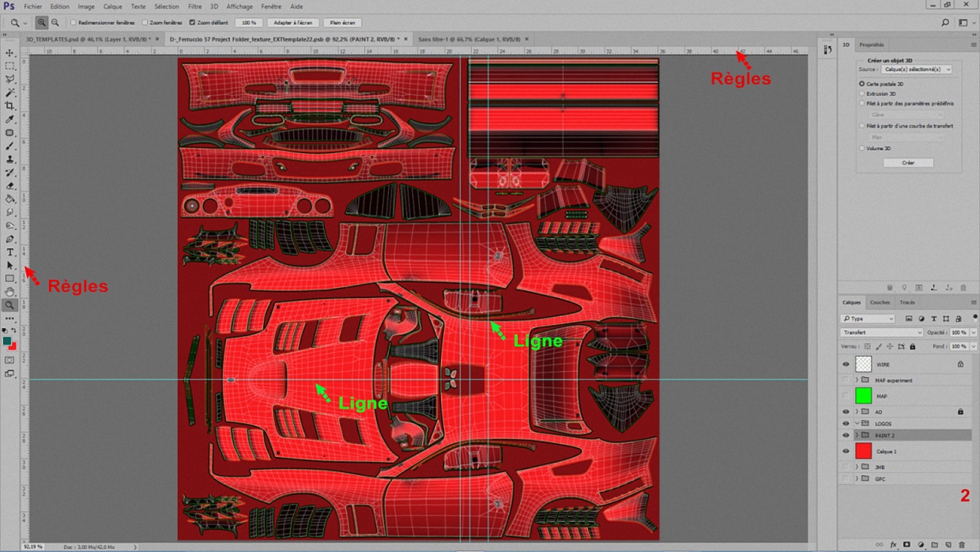Create a new group with the folder icon
Screen dimensions: 980x552
(934, 545)
